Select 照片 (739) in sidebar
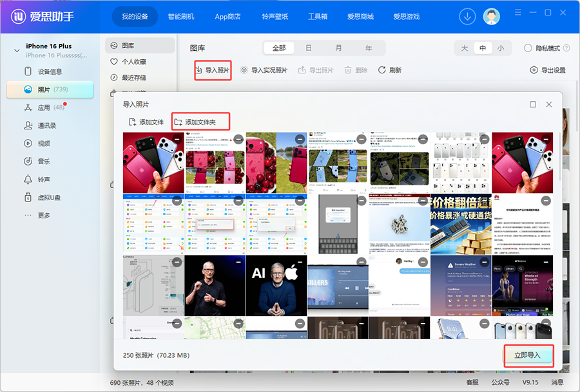The height and width of the screenshot is (392, 580). 50,89
